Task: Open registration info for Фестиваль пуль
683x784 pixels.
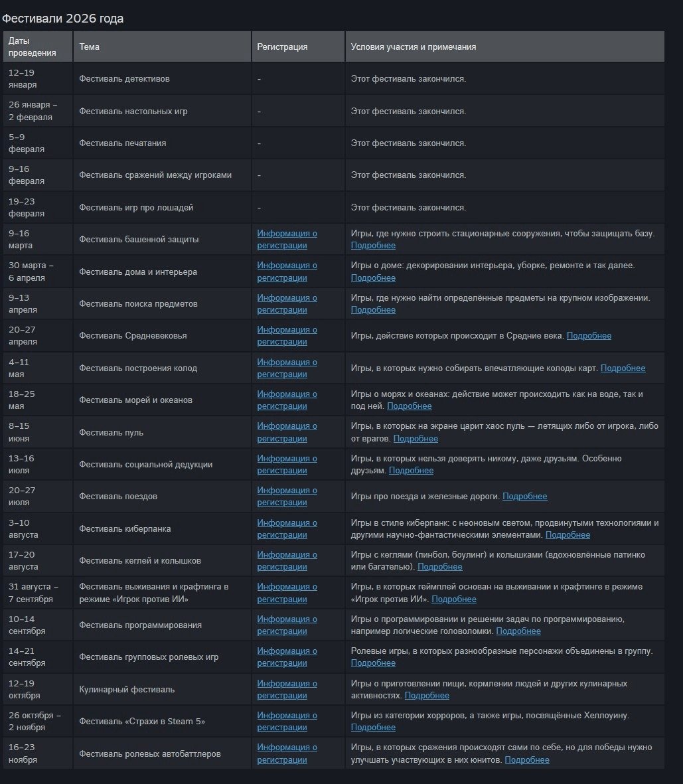Action: coord(287,432)
